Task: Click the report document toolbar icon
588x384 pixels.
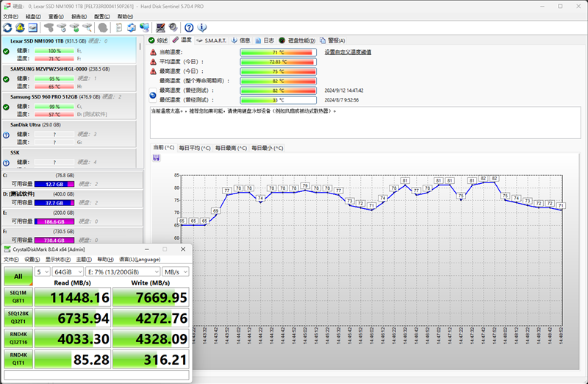Action: [119, 27]
